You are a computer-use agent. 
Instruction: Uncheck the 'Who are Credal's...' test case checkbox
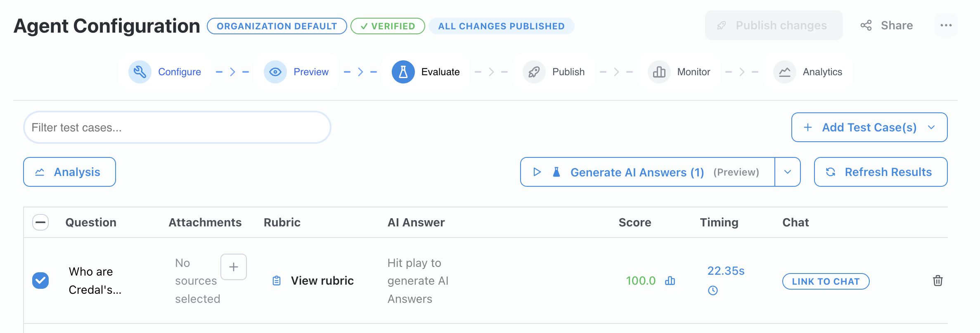click(40, 281)
